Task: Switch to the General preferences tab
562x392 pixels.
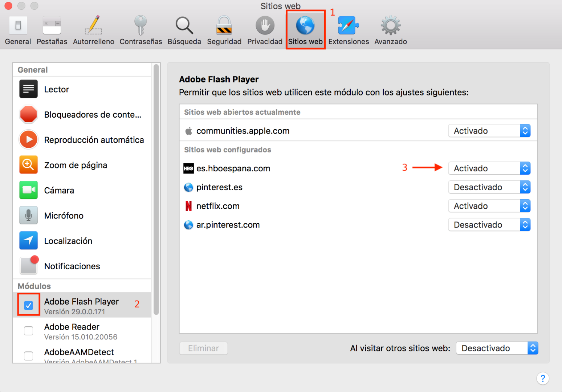Action: click(18, 31)
